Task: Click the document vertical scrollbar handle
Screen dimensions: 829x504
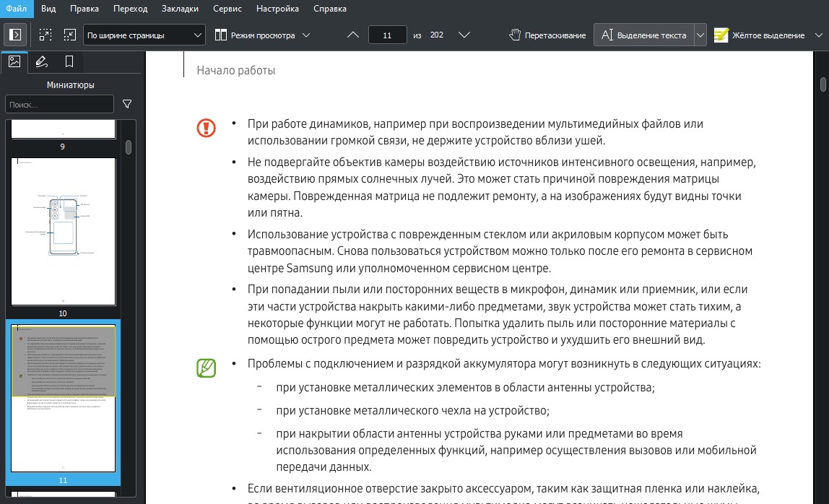Action: click(823, 84)
